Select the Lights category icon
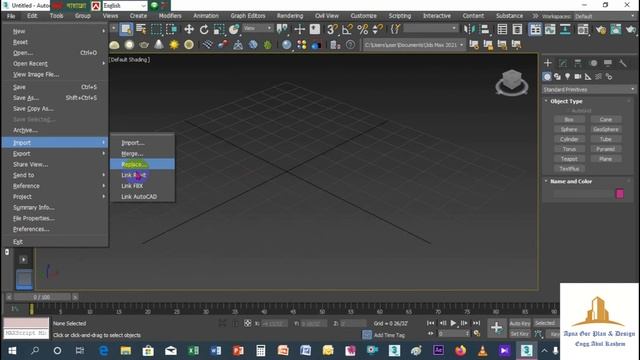Screen dimensions: 640x360 point(567,76)
